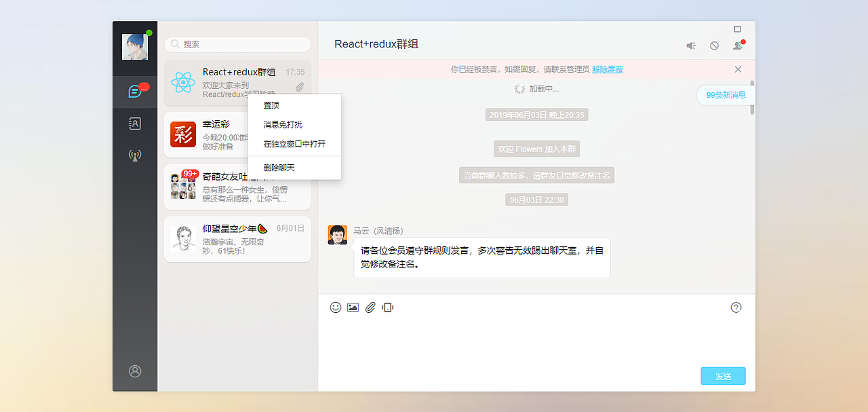Image resolution: width=868 pixels, height=412 pixels.
Task: Click the 加载中 loading indicator
Action: pos(536,89)
